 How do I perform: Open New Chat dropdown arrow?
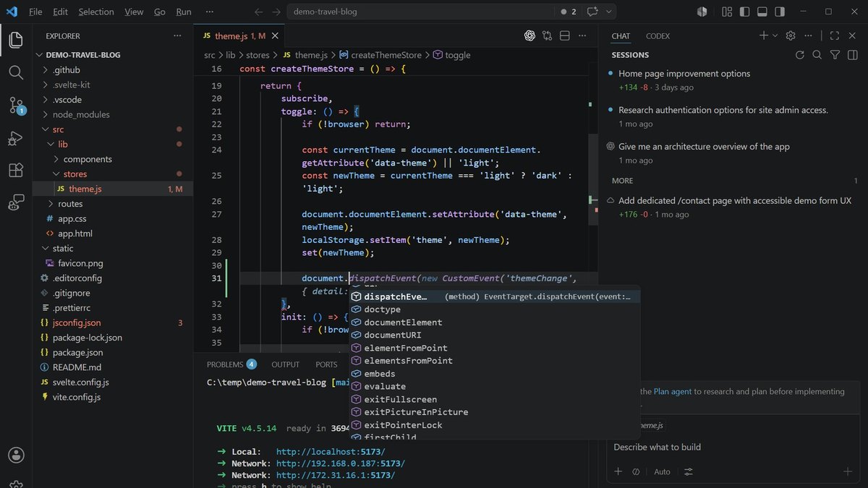(775, 35)
